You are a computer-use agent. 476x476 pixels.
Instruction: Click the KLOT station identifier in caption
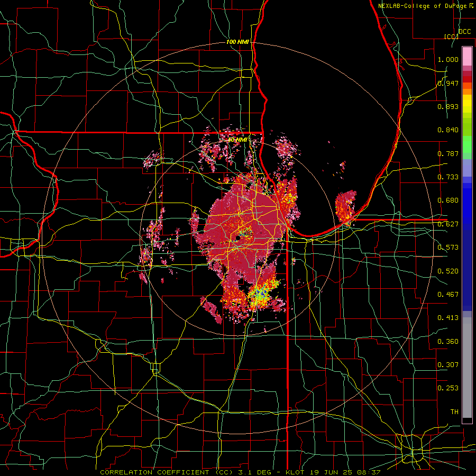[295, 472]
